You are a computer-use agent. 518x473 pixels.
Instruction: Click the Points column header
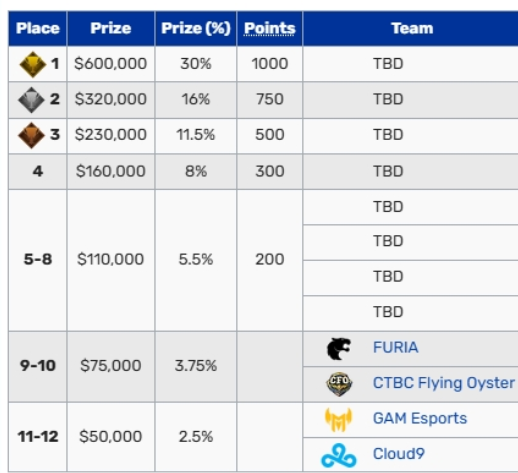point(270,28)
